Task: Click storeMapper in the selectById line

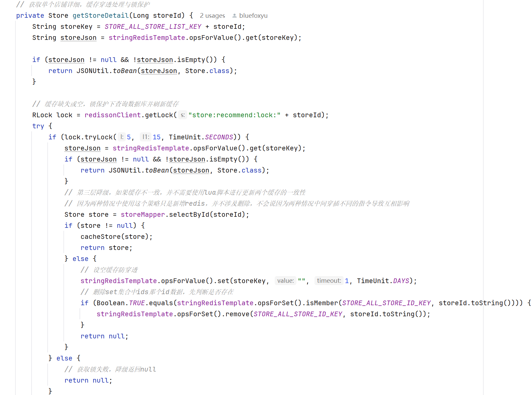Action: (x=143, y=214)
